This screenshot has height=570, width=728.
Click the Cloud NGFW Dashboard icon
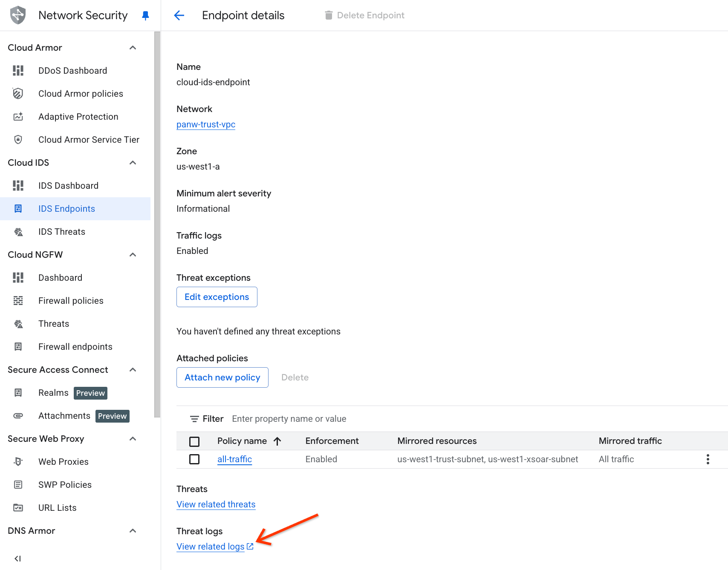click(18, 278)
